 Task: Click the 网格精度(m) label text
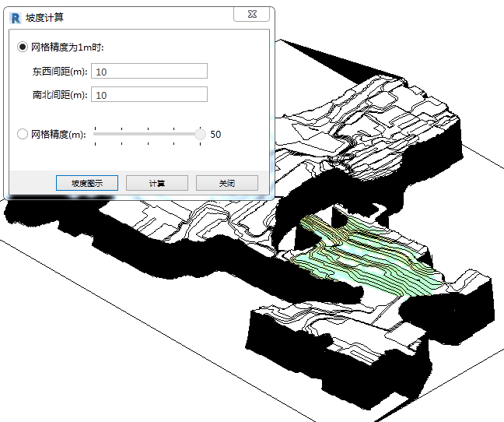(58, 135)
